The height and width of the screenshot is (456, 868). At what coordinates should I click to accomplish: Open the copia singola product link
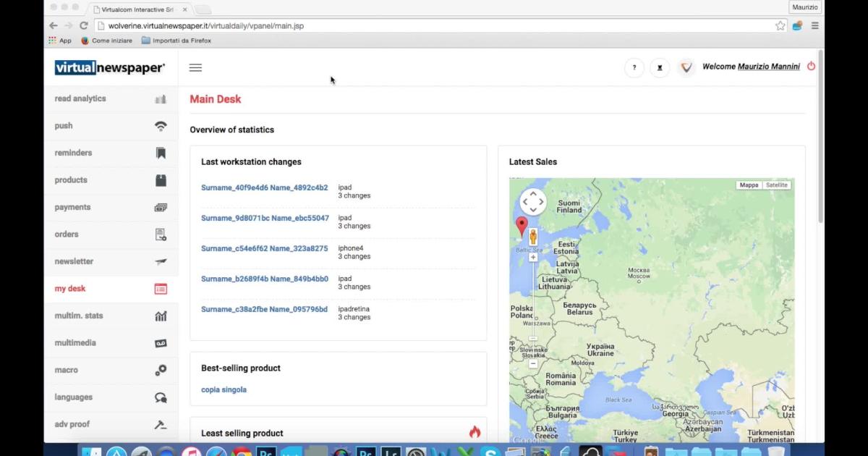[x=224, y=390]
